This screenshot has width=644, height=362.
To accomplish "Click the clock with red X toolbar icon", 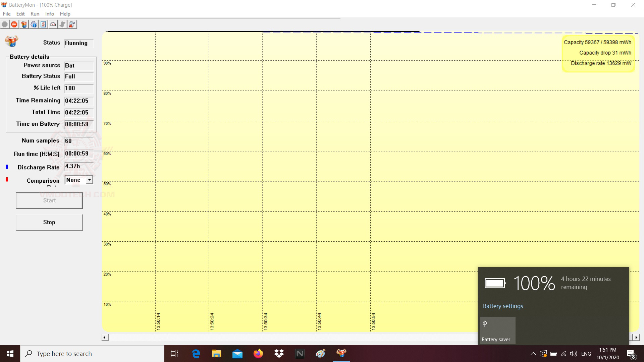I will [x=72, y=24].
